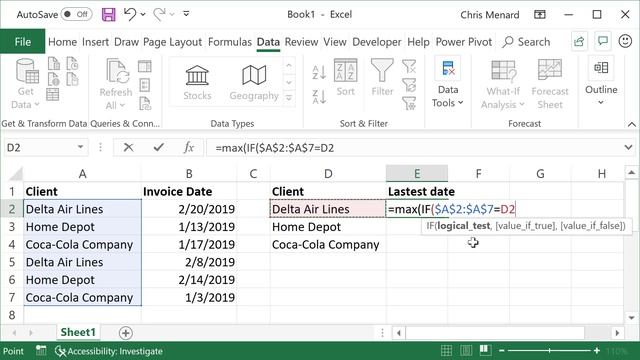Click the Insert Function fx icon
This screenshot has height=360, width=640.
189,147
